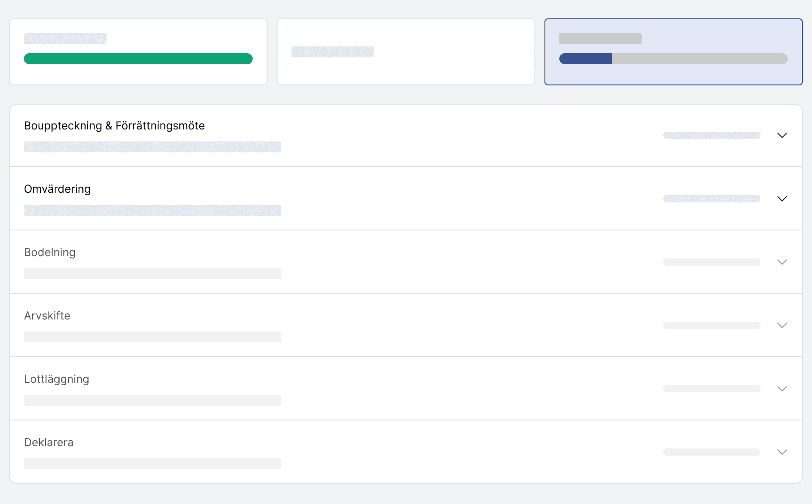Expand the Omvärdering section chevron
Viewport: 812px width, 504px height.
click(x=782, y=199)
